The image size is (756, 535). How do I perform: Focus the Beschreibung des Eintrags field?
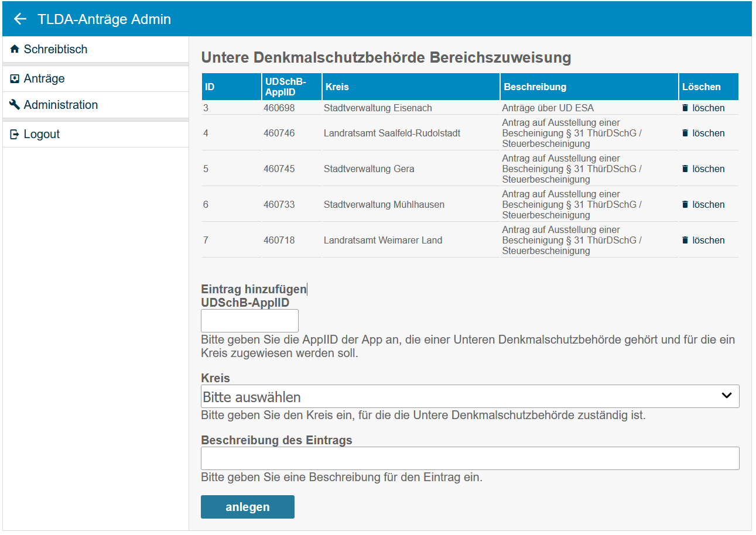point(470,458)
